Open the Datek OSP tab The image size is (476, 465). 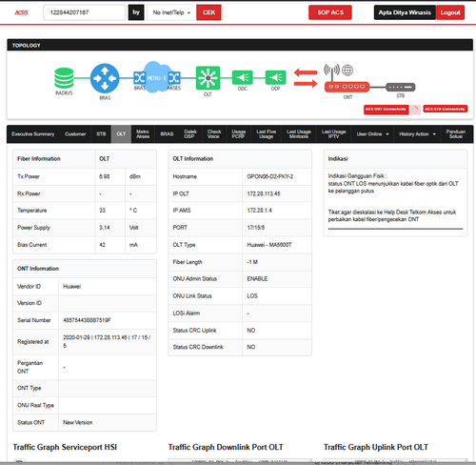click(x=190, y=134)
